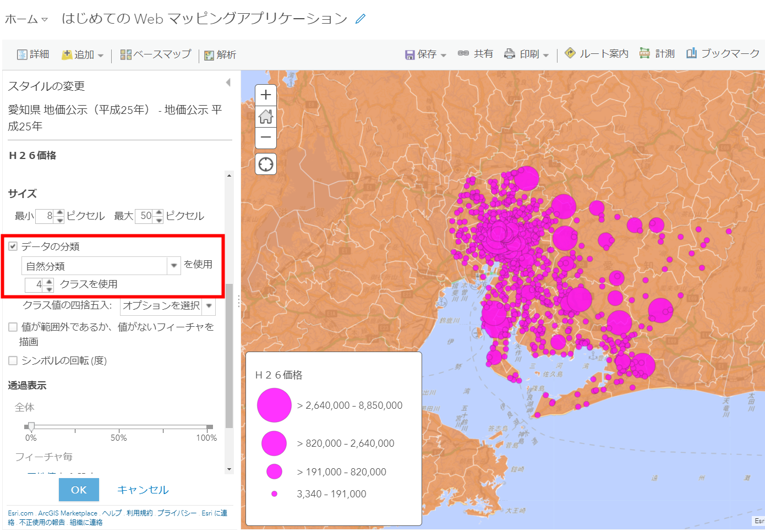Click the 透過表示 section heading

pyautogui.click(x=27, y=386)
